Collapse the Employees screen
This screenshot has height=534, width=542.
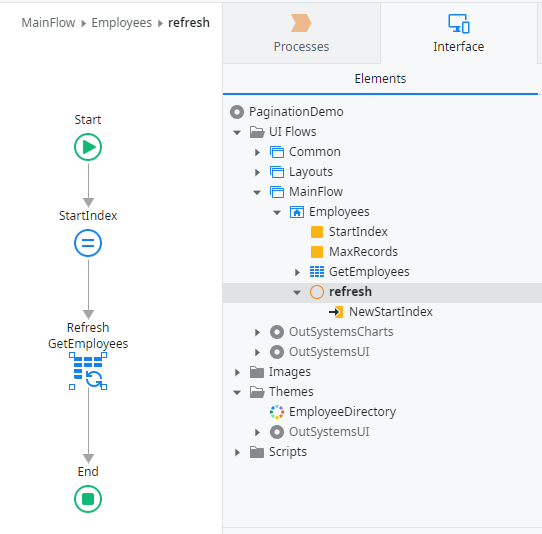(x=277, y=213)
